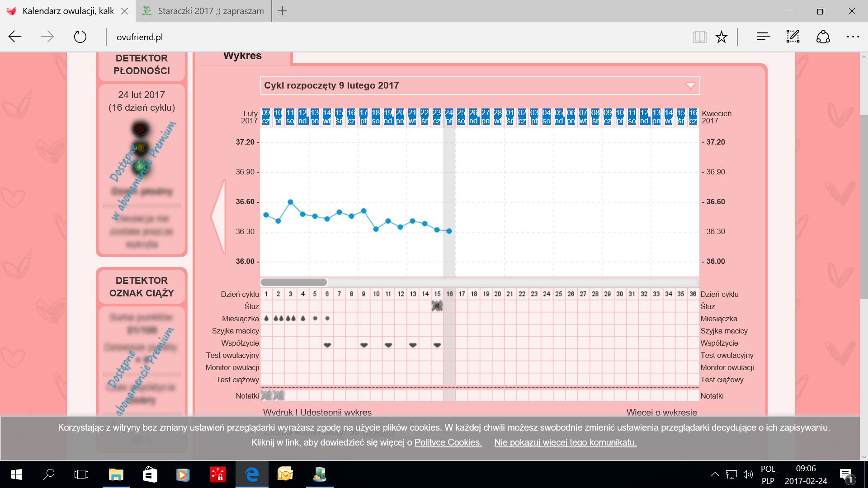
Task: Add page to favorites star icon
Action: (722, 37)
